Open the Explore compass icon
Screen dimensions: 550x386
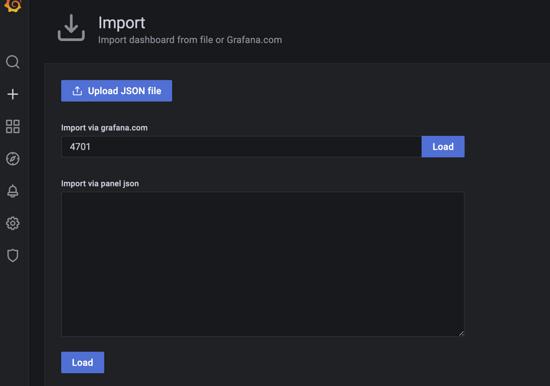(x=13, y=159)
